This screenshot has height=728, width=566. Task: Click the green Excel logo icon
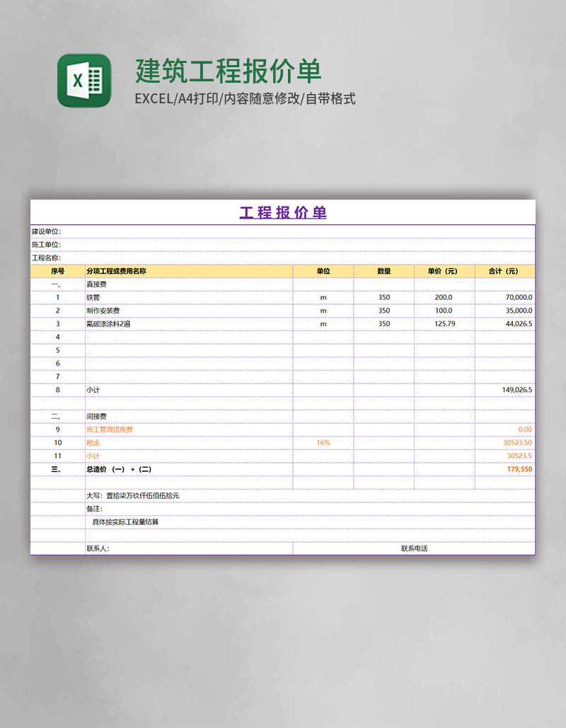tap(83, 81)
